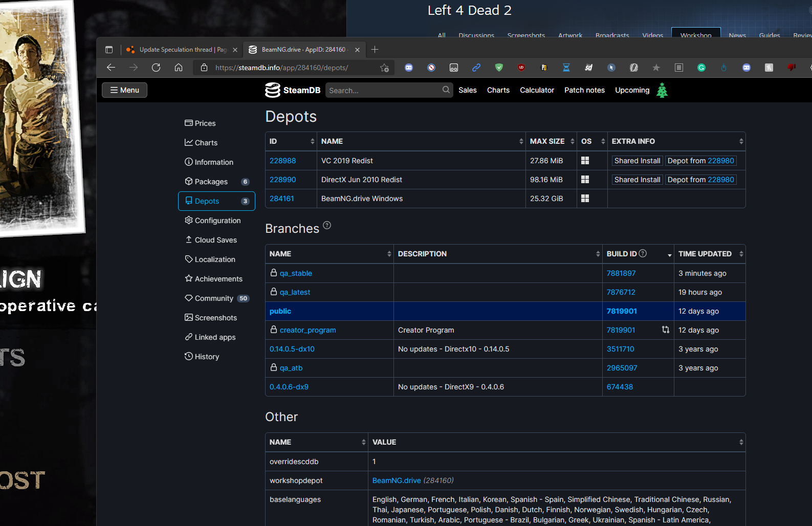The height and width of the screenshot is (526, 812).
Task: Sort the Depots table by OS
Action: pyautogui.click(x=592, y=141)
